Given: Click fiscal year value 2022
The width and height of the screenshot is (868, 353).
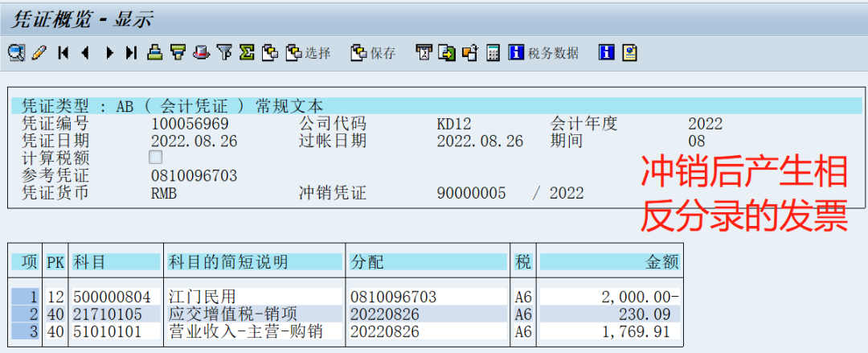Looking at the screenshot, I should click(706, 123).
